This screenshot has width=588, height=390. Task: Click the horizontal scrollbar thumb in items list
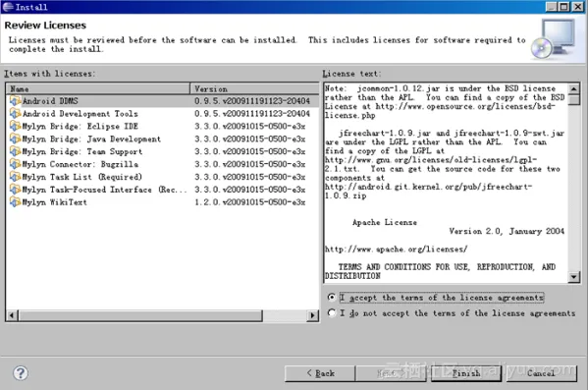point(140,315)
